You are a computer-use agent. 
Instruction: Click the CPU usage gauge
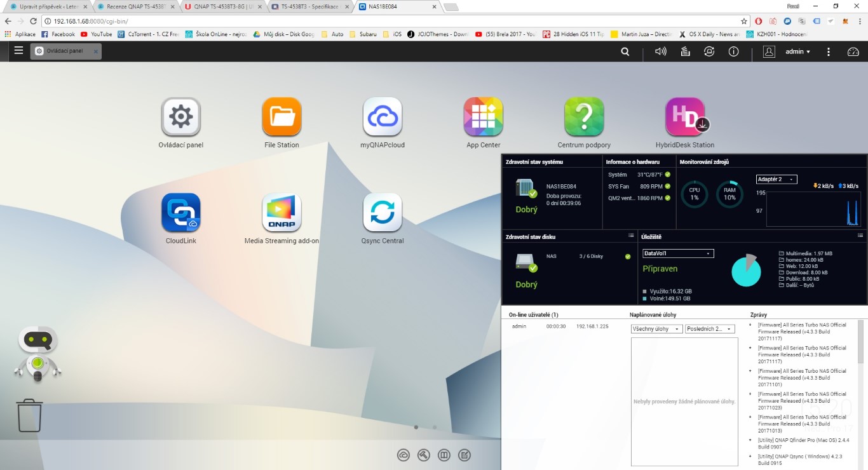coord(695,194)
